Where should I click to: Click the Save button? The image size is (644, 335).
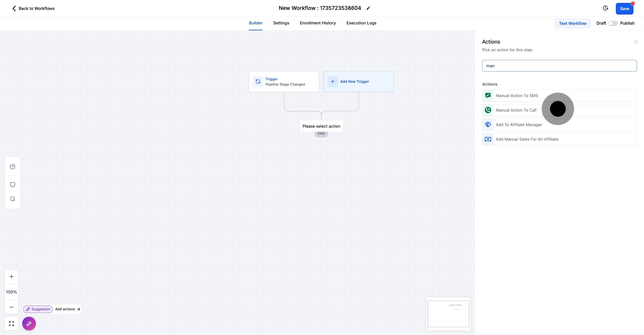coord(624,9)
